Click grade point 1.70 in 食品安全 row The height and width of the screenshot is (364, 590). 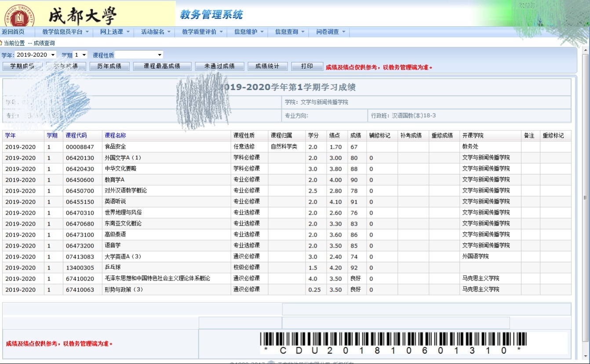click(x=335, y=147)
